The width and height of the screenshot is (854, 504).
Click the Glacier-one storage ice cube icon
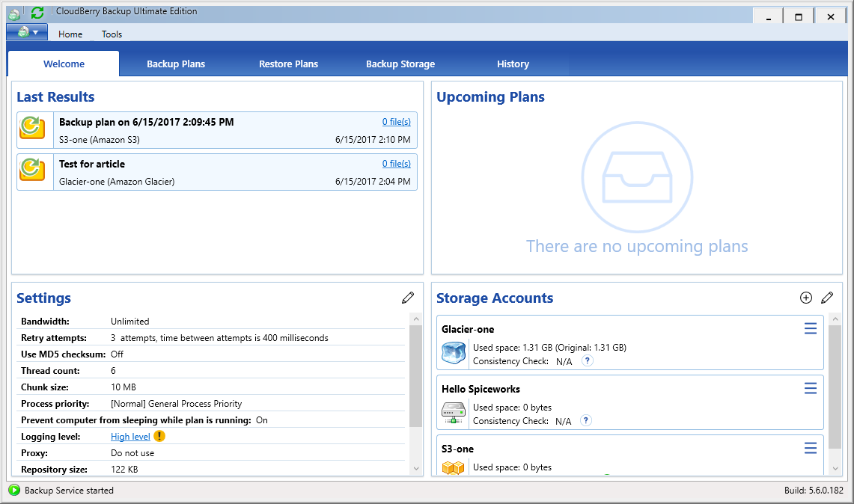[454, 353]
